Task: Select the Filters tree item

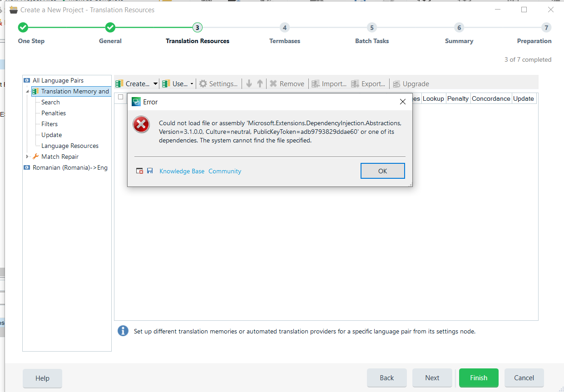Action: [49, 124]
